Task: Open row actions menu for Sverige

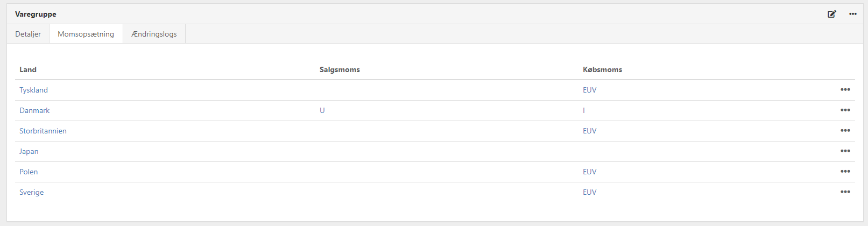Action: pyautogui.click(x=845, y=192)
